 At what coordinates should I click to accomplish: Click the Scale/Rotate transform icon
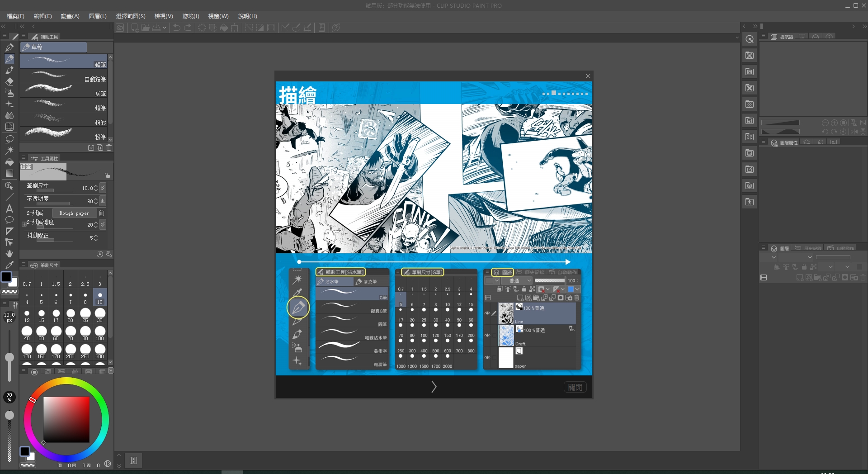click(x=235, y=28)
